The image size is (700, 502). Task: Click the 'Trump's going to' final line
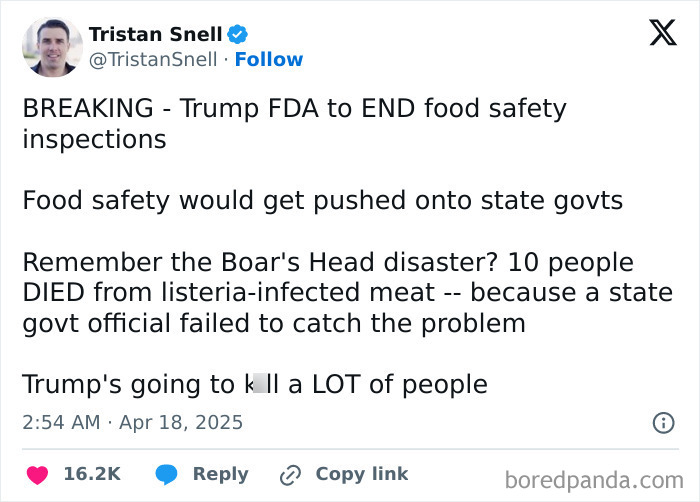tap(255, 385)
